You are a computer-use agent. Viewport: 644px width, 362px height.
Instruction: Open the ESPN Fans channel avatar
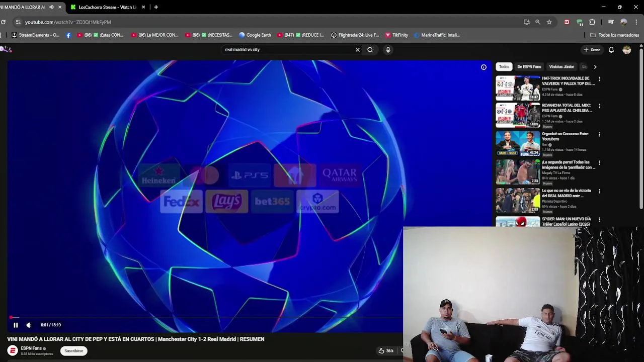click(13, 350)
